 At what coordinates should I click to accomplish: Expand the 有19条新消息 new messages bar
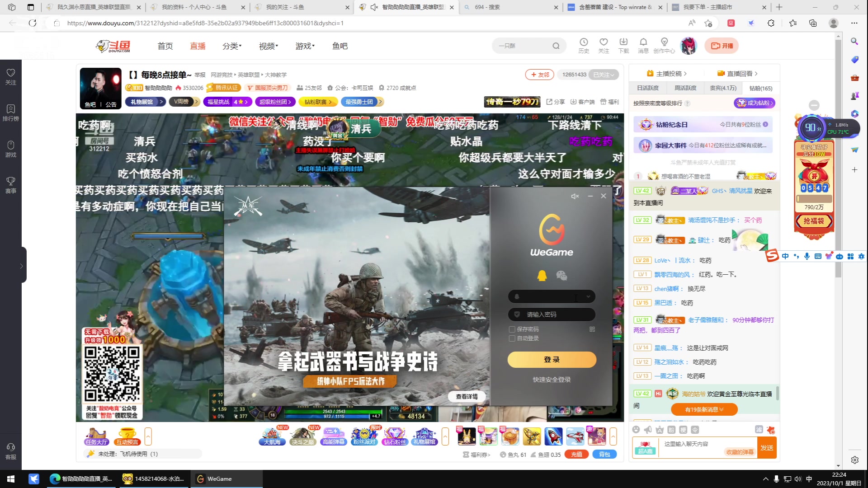click(704, 410)
